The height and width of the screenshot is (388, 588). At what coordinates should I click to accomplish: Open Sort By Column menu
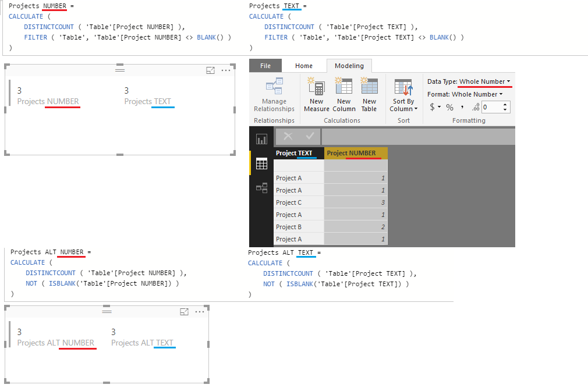403,95
